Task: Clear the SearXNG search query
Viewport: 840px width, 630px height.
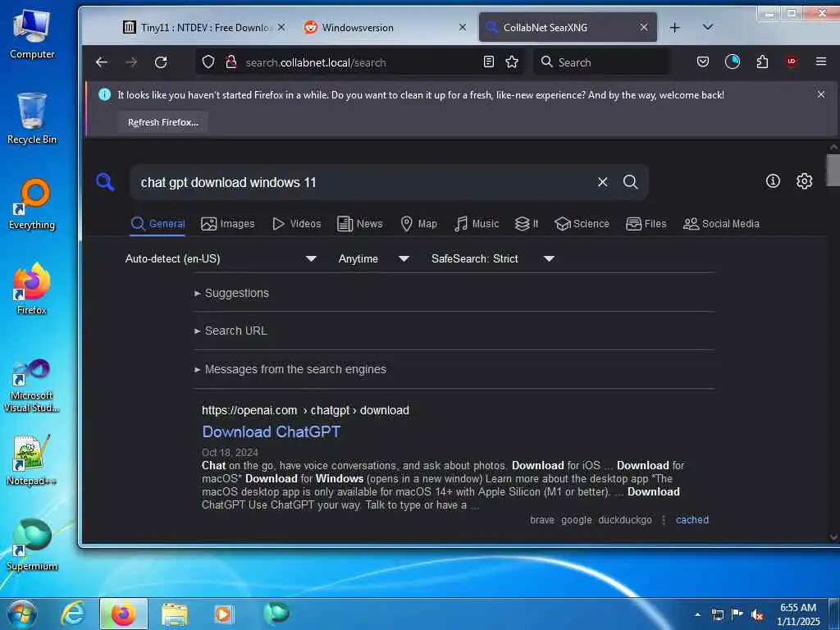Action: (603, 182)
